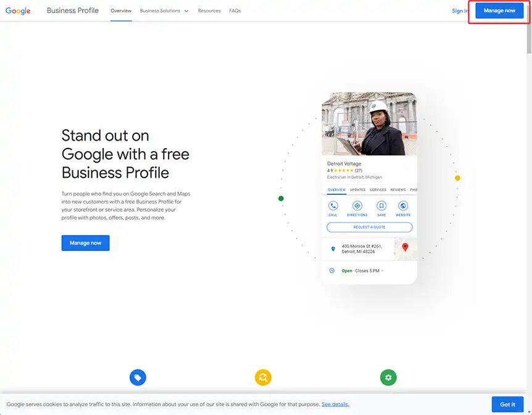532x415 pixels.
Task: Open the Business Profile home link
Action: click(x=73, y=10)
